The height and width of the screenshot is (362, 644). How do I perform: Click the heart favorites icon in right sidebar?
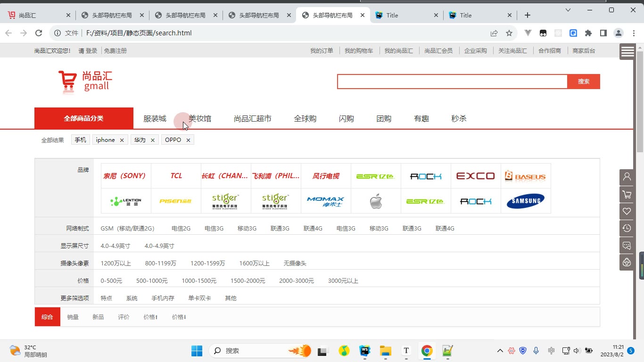tap(627, 211)
